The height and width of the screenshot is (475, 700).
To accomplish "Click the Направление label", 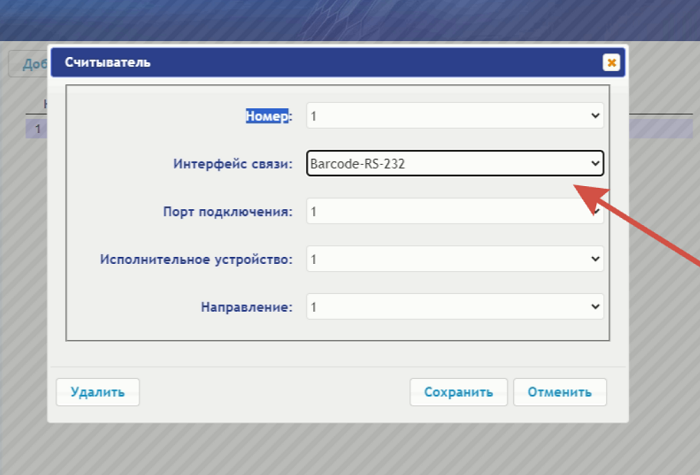I will point(247,307).
